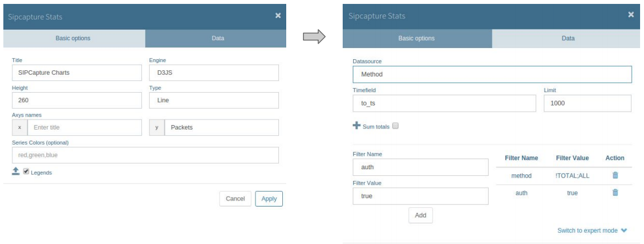The width and height of the screenshot is (644, 244).
Task: Open the Engine D3JS dropdown
Action: pos(214,73)
